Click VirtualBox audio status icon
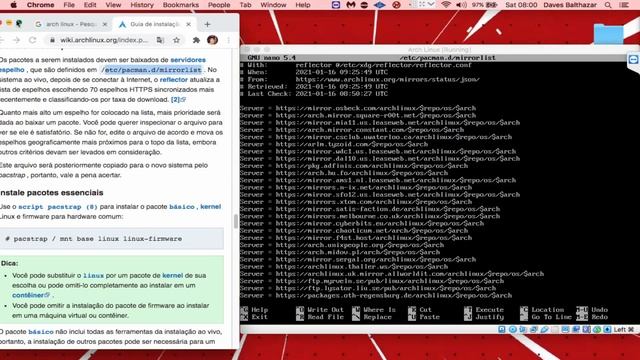The image size is (640, 360). point(523,329)
